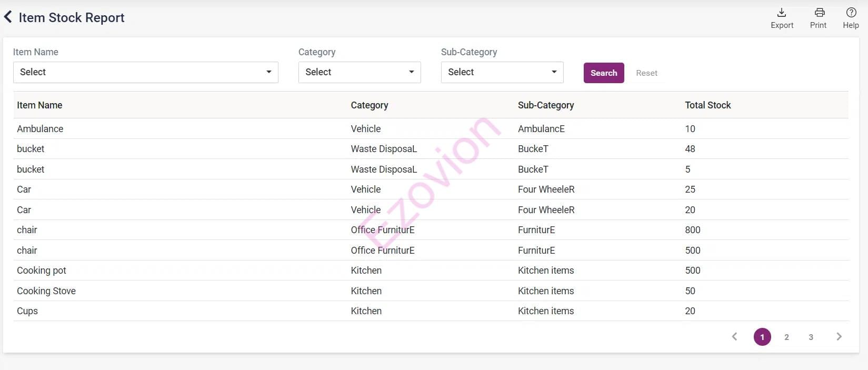The image size is (868, 370).
Task: Export the stock report
Action: 782,18
